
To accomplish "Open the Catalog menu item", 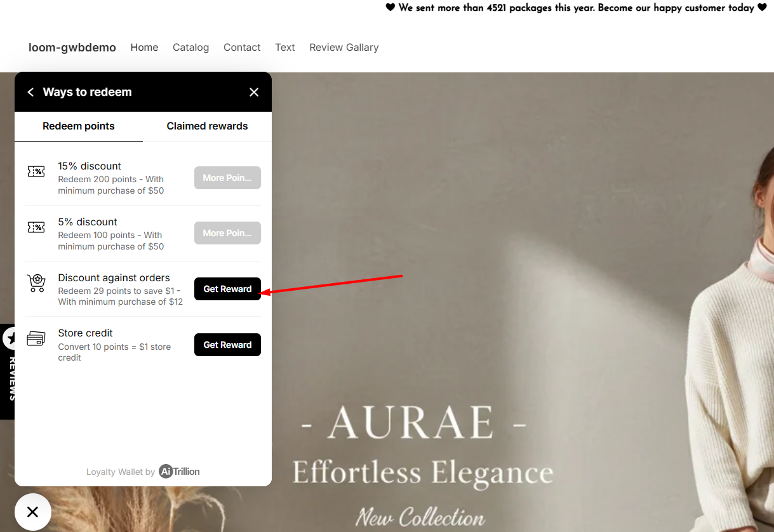I will 190,48.
